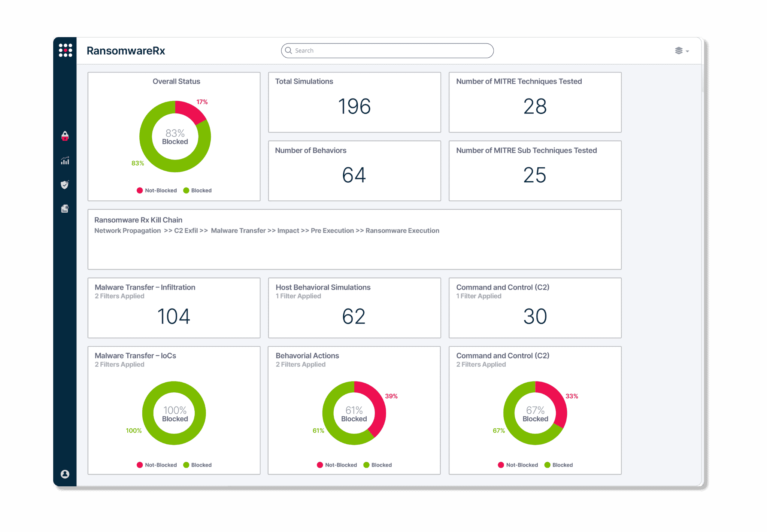Open MITRE Sub Techniques value 25

pyautogui.click(x=535, y=175)
